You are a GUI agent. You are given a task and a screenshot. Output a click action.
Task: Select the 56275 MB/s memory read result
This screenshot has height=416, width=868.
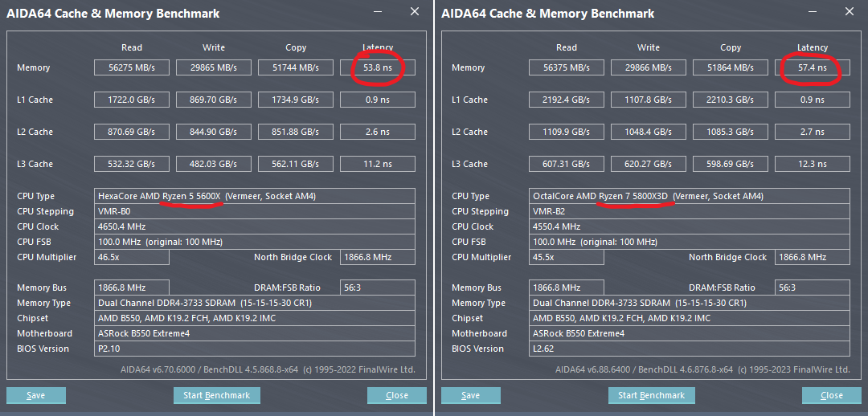[x=132, y=68]
